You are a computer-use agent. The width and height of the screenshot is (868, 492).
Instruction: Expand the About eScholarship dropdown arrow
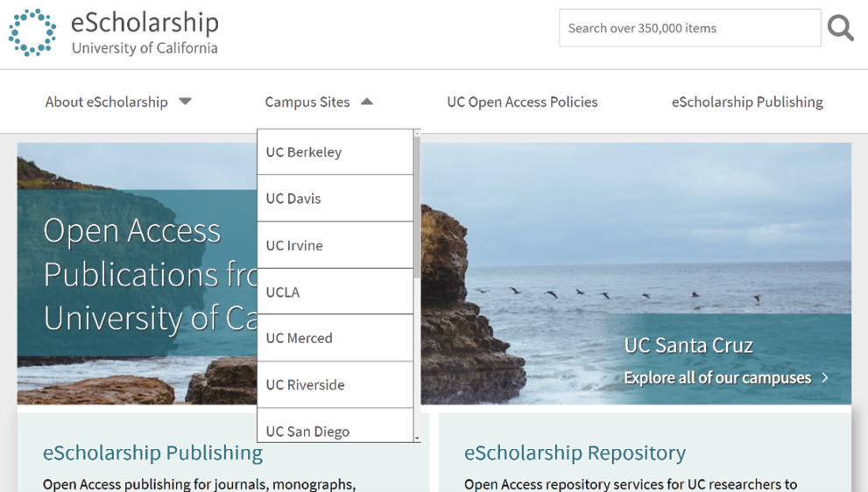coord(185,102)
